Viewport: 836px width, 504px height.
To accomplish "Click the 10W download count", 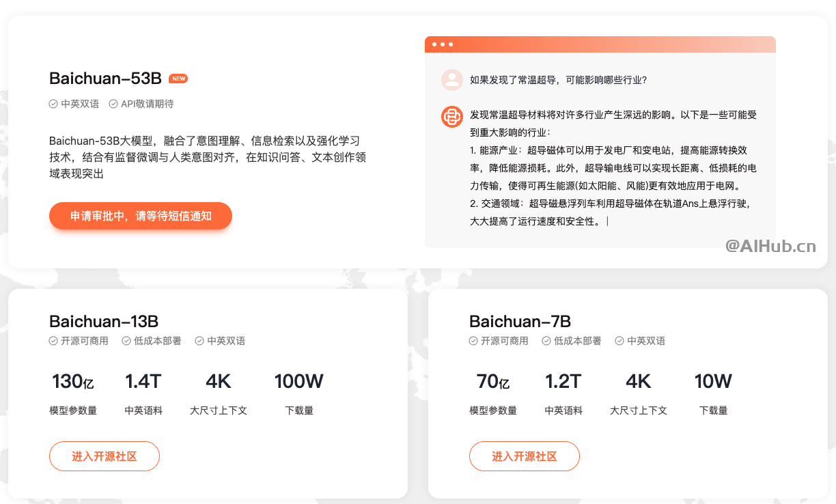I will point(714,382).
